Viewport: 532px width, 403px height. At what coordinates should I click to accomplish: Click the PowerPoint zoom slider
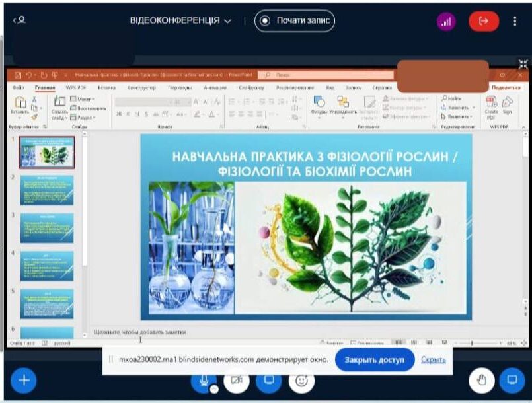pos(471,344)
